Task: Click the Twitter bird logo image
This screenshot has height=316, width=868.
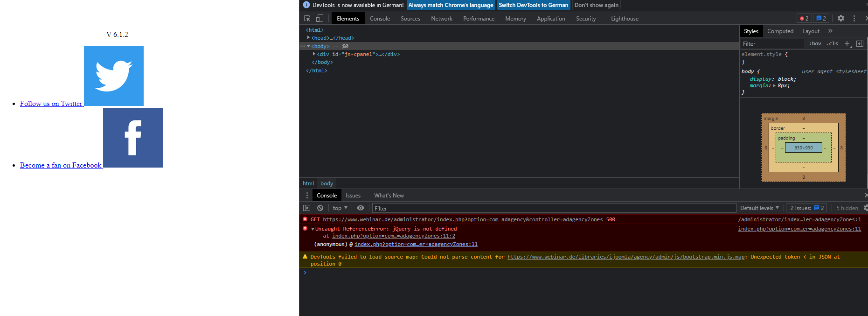Action: [114, 76]
